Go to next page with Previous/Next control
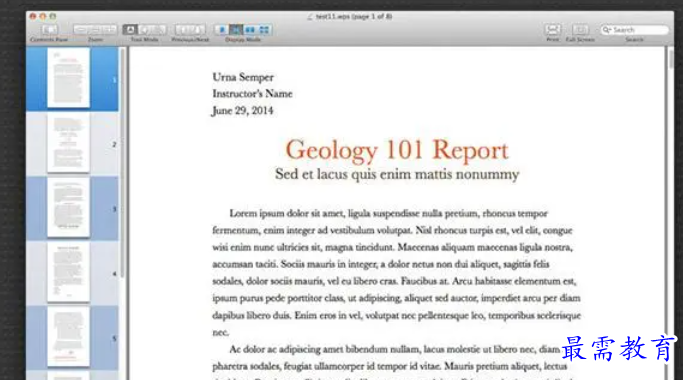The height and width of the screenshot is (380, 683). point(198,30)
